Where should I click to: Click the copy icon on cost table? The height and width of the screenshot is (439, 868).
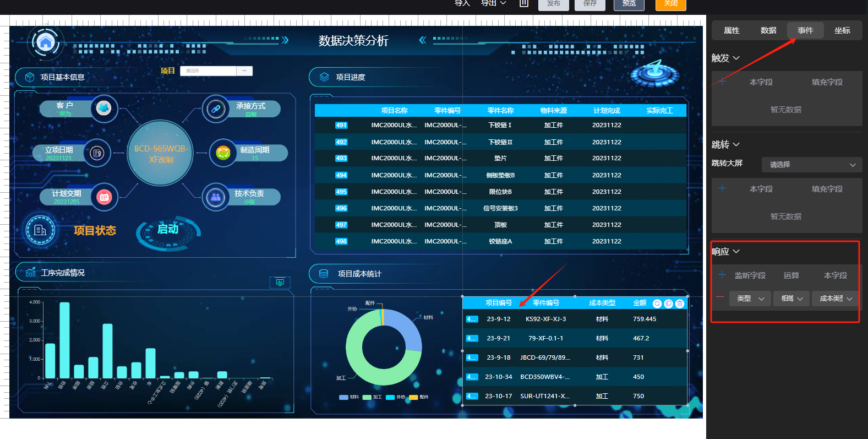coord(668,303)
